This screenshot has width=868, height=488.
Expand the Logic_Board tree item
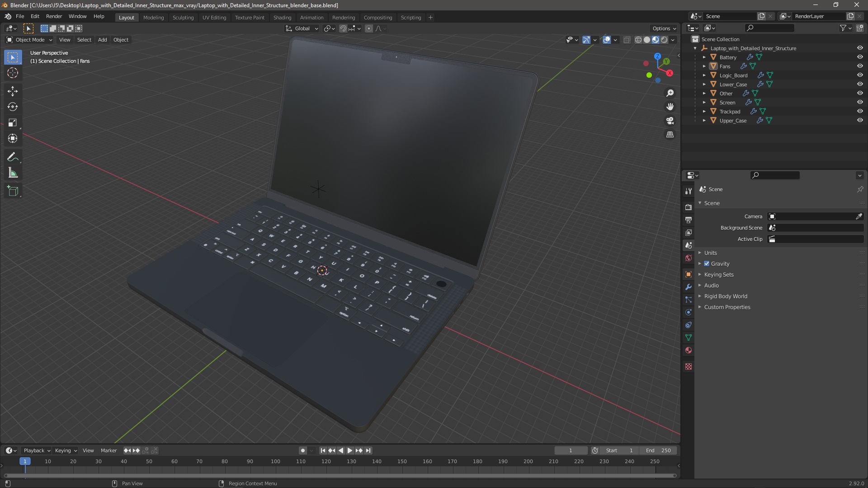click(x=704, y=75)
